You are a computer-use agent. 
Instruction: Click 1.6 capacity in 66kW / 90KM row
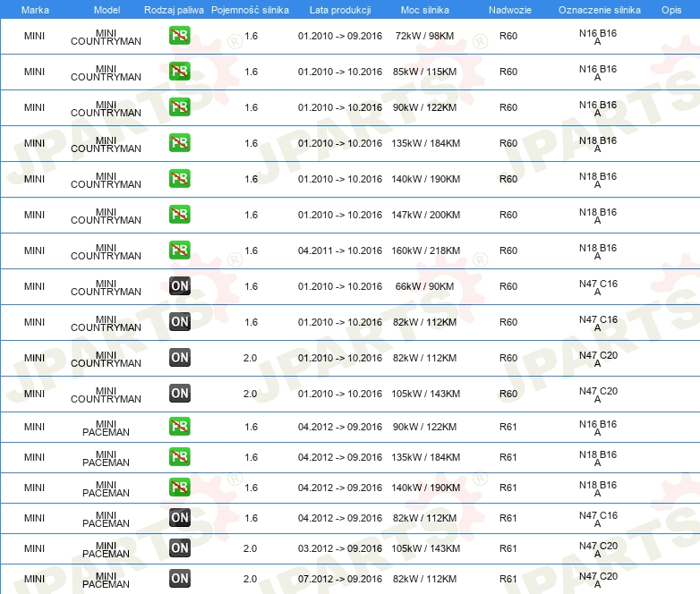(251, 286)
